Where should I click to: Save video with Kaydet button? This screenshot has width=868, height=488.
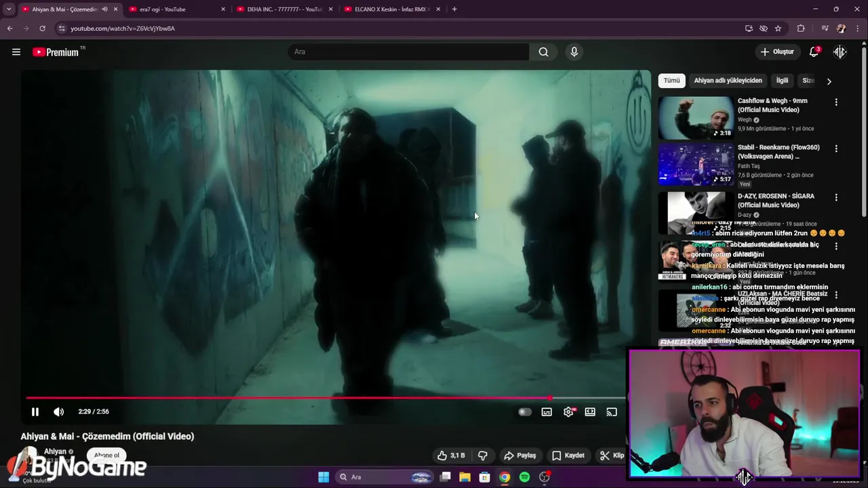(x=568, y=455)
